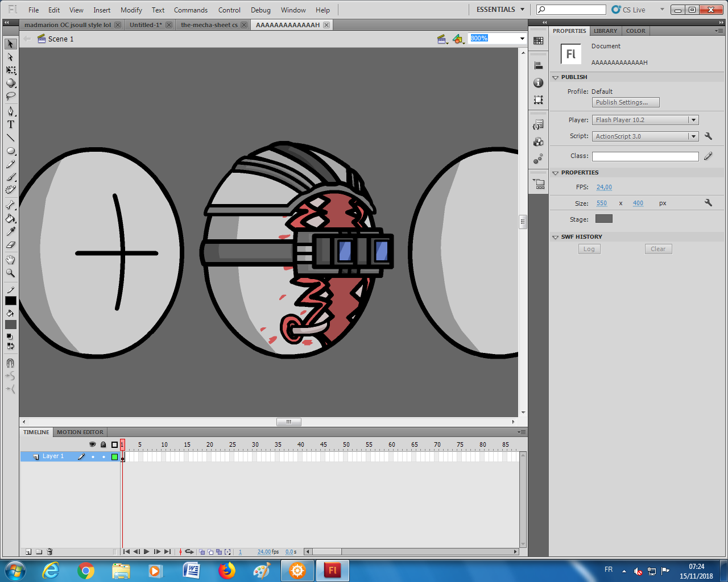The height and width of the screenshot is (582, 728).
Task: Open the Transform panel icon
Action: click(x=539, y=100)
